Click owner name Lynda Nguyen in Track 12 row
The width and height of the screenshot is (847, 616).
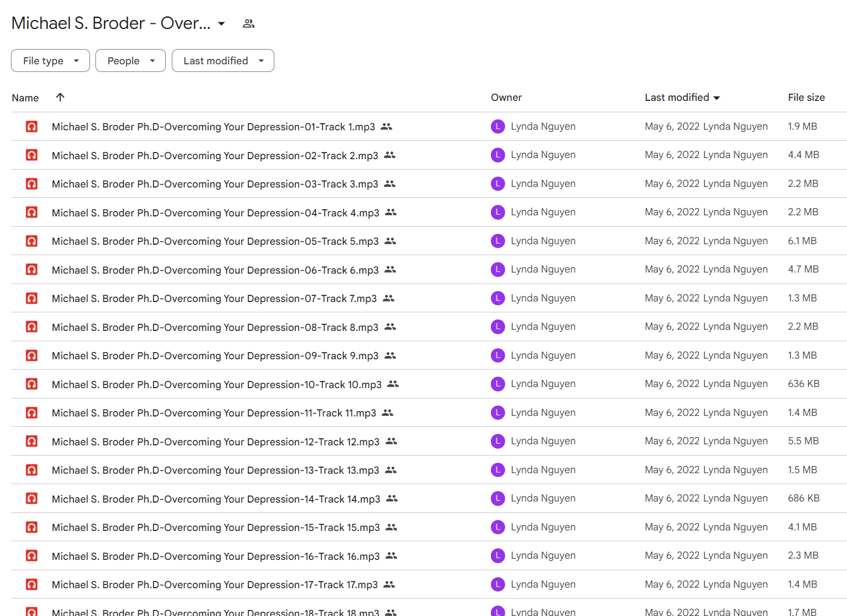tap(543, 441)
